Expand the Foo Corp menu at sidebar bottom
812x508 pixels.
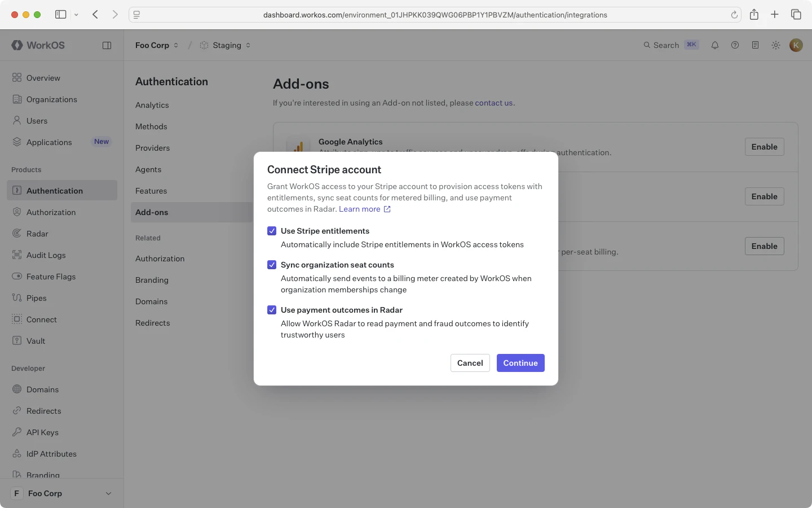(62, 493)
